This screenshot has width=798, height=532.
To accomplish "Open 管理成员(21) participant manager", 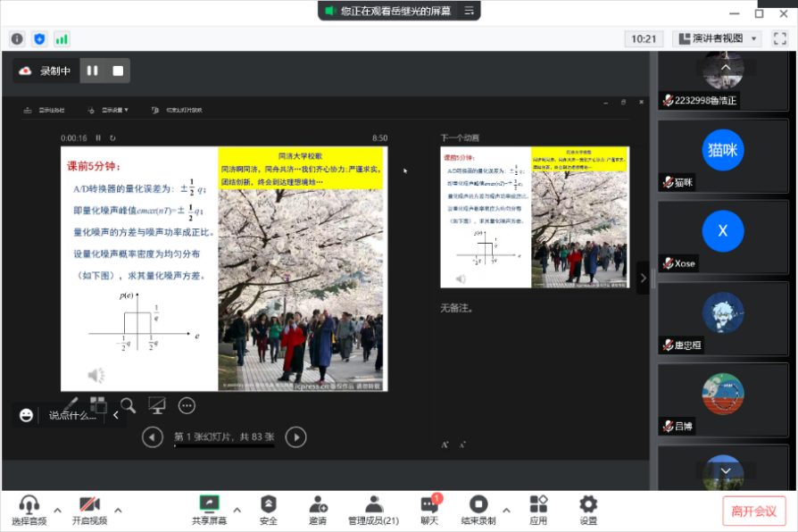I will coord(372,509).
